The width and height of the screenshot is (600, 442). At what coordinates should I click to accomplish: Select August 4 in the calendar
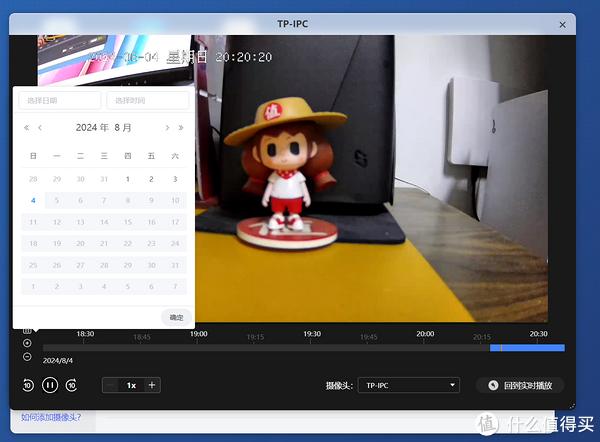coord(33,201)
